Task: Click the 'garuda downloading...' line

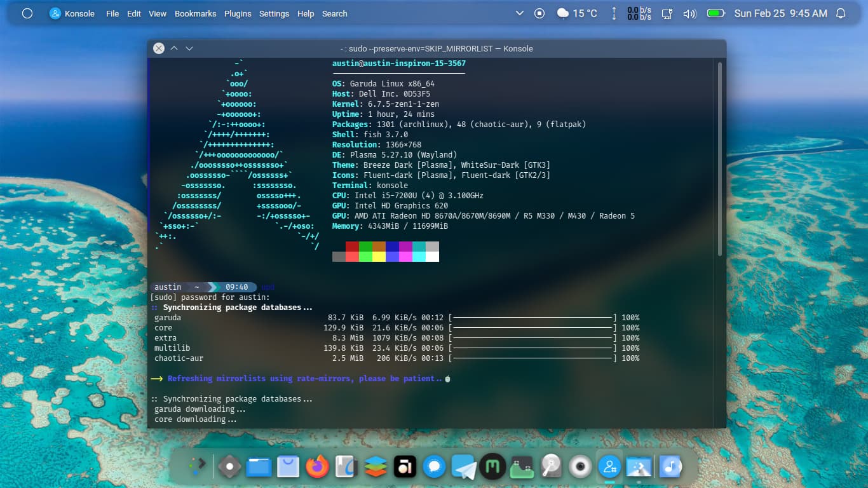Action: coord(200,409)
